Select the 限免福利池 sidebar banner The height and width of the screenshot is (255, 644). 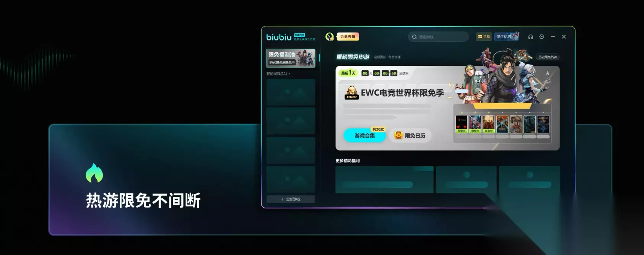(x=291, y=58)
